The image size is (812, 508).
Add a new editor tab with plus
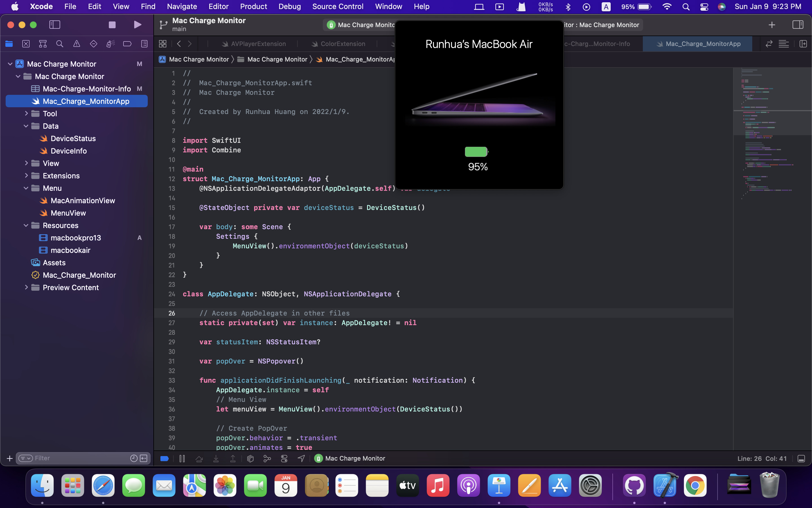tap(772, 25)
